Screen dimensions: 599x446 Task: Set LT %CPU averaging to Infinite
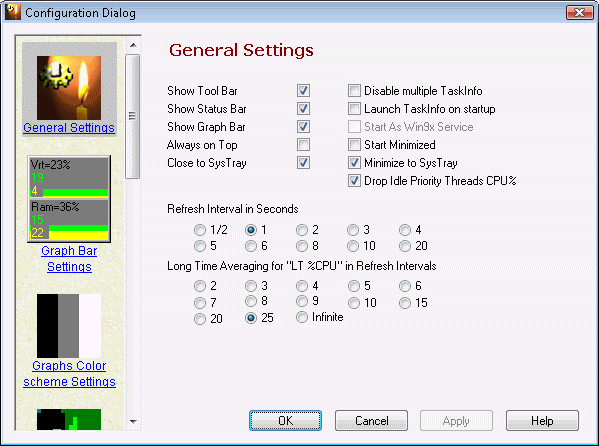tap(302, 317)
